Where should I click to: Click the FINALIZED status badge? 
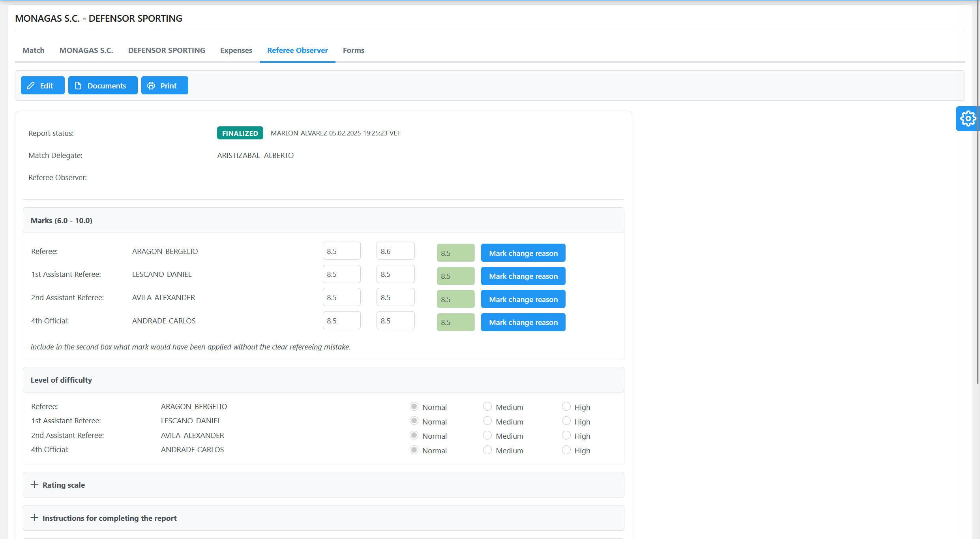coord(240,133)
